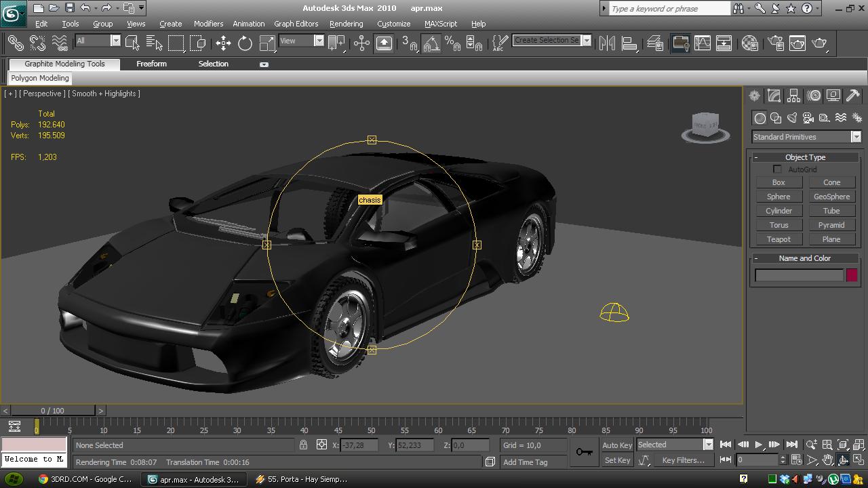
Task: Switch to Lights creation category
Action: (792, 118)
